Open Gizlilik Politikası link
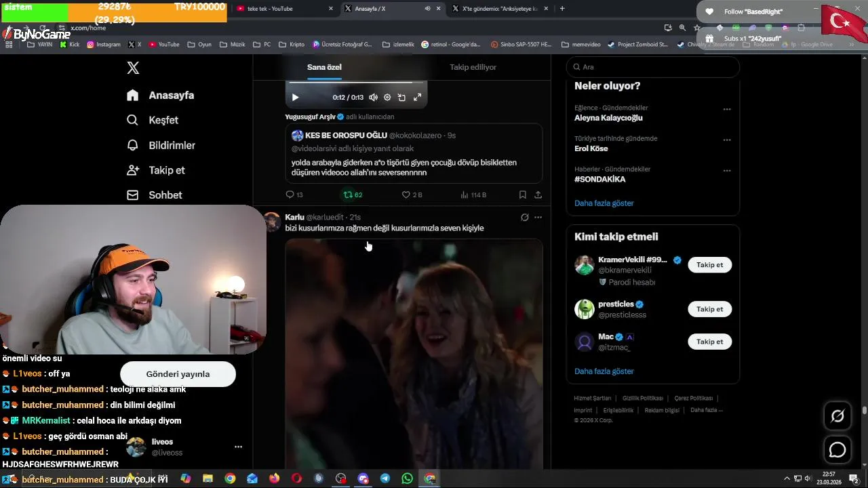 643,399
